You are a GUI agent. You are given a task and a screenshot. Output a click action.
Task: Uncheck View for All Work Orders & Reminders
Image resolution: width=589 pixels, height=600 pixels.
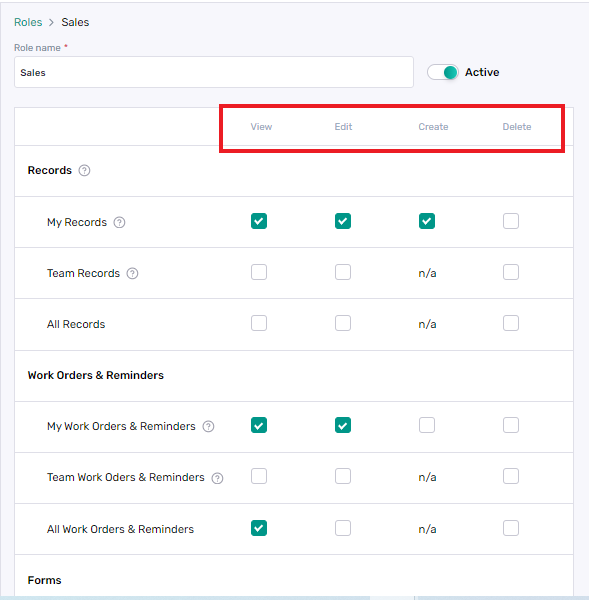(259, 528)
